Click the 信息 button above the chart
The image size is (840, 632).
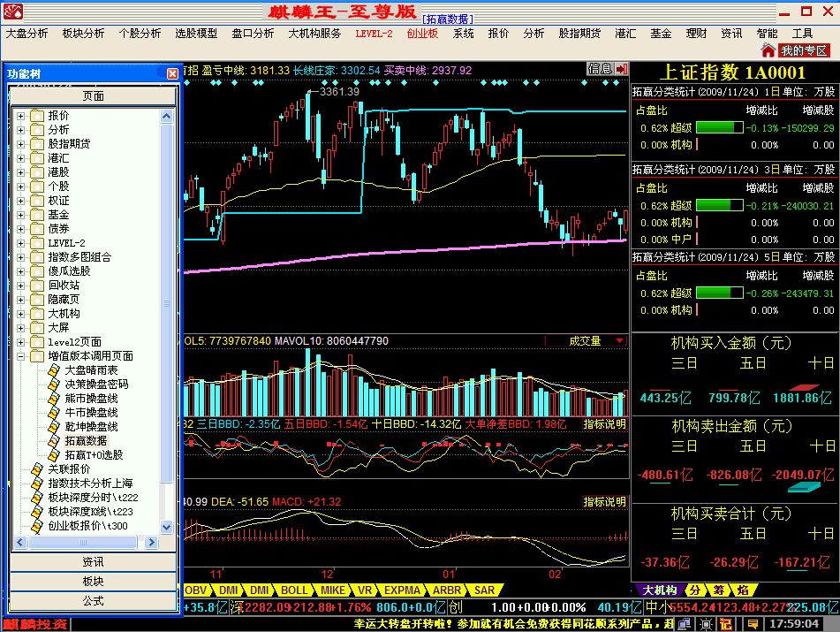tap(600, 69)
